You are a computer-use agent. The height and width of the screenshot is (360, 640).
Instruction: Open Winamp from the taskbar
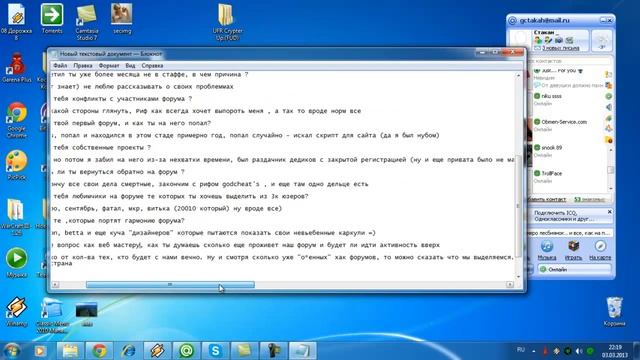coord(157,351)
